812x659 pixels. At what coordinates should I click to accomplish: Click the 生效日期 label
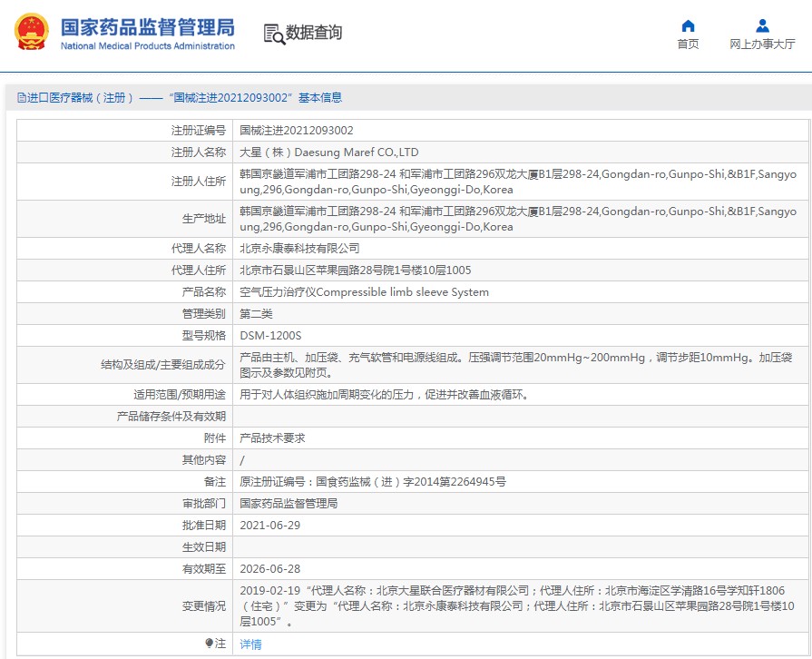coord(204,547)
